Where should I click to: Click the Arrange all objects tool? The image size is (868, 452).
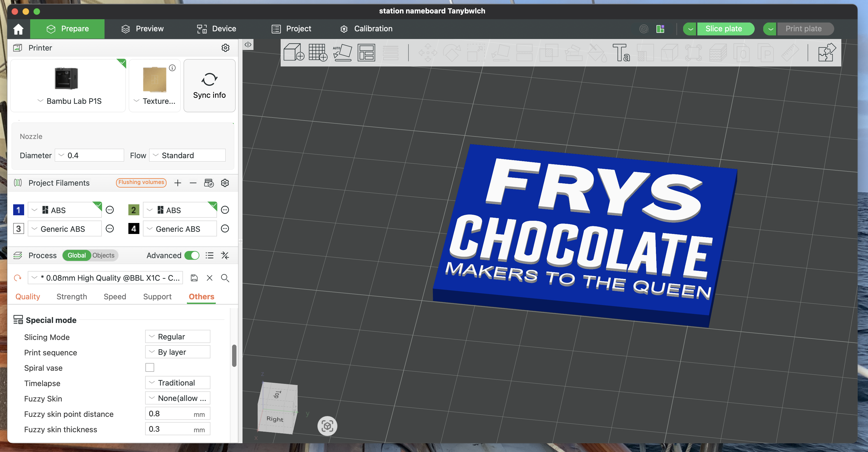coord(366,53)
